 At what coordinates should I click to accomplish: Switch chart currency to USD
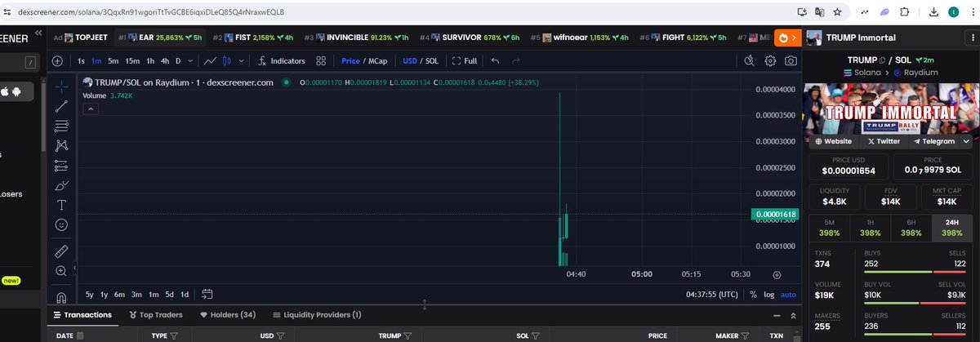point(410,60)
